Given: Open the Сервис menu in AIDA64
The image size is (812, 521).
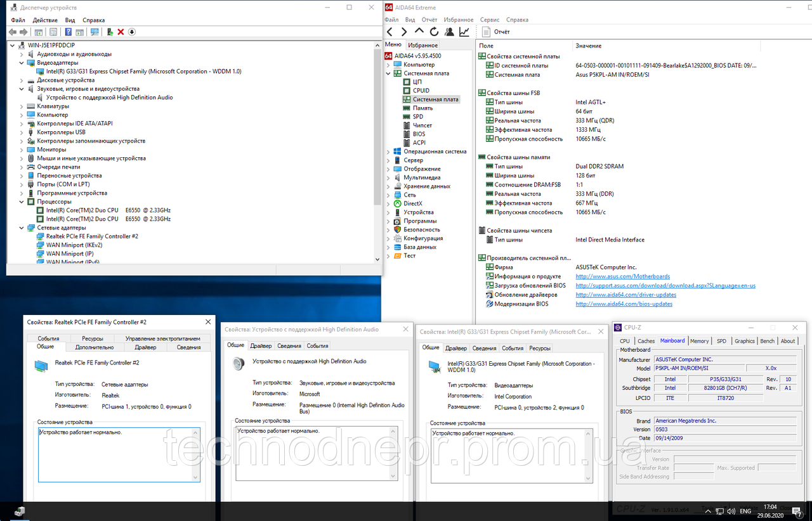Looking at the screenshot, I should (x=490, y=20).
